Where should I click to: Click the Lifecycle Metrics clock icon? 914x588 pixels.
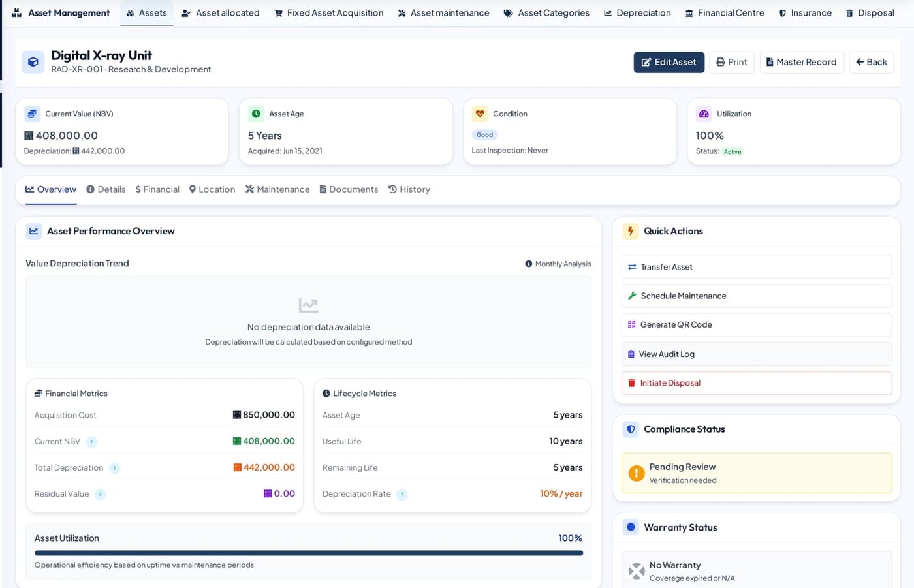click(326, 394)
